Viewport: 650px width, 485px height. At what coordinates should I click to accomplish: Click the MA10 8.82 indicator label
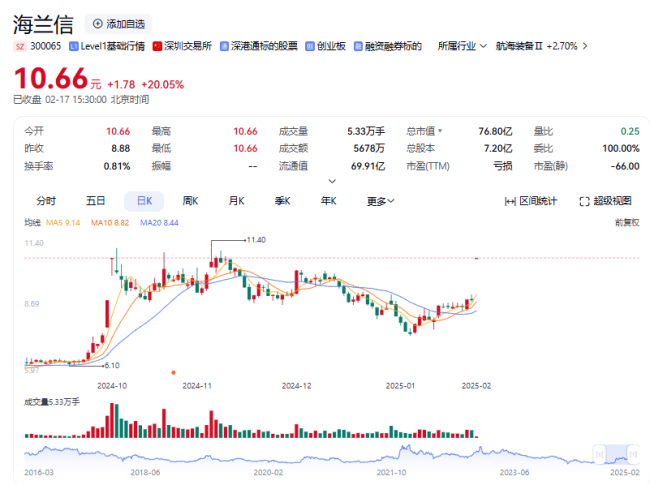tap(110, 223)
